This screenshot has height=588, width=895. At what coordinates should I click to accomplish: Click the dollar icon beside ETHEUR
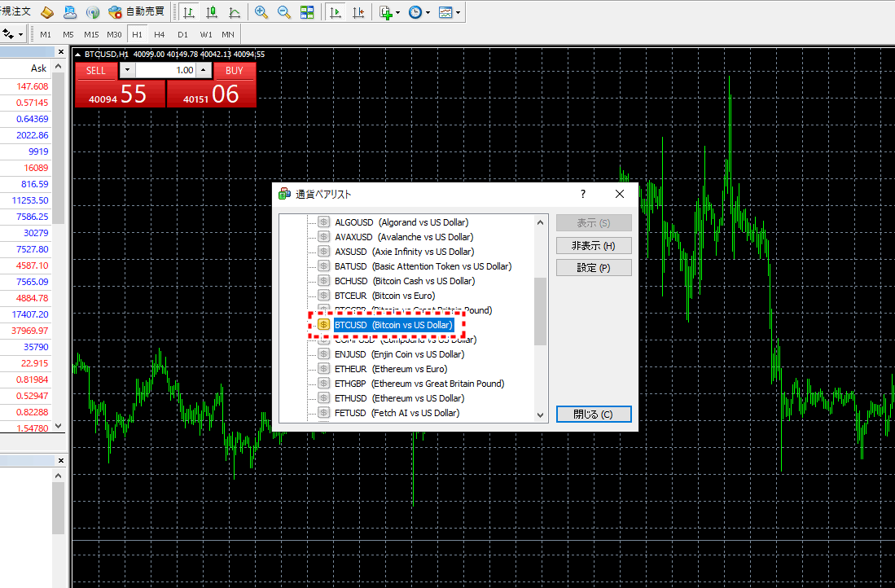[x=323, y=369]
